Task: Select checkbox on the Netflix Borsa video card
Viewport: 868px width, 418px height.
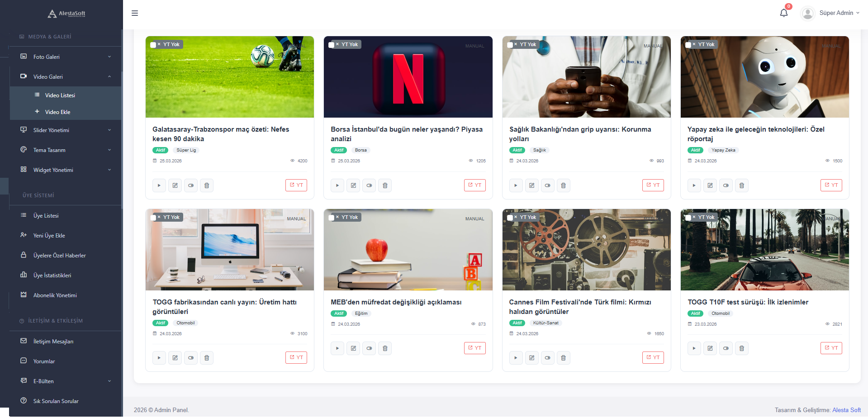Action: (x=332, y=45)
